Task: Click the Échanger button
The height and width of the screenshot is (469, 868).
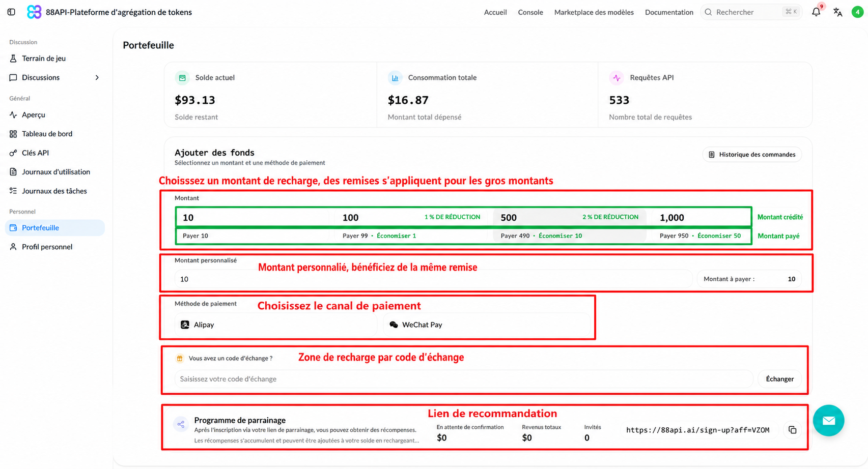Action: (x=779, y=379)
